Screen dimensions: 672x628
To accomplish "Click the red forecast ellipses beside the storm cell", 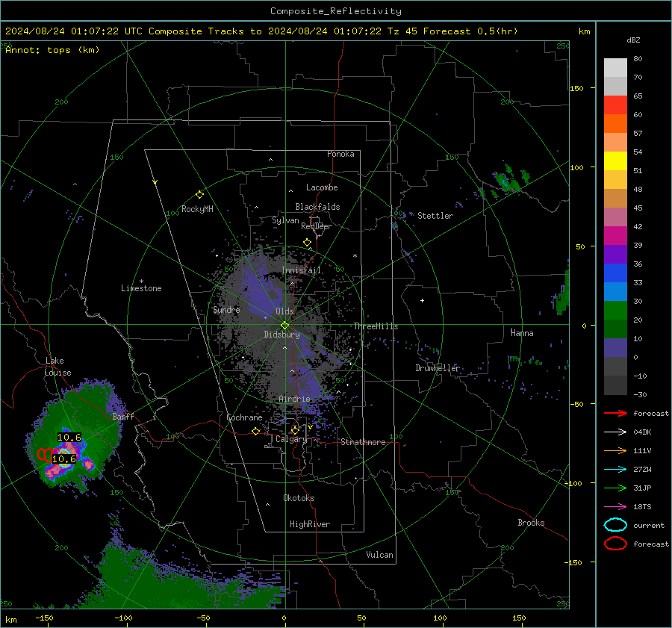I will (45, 455).
